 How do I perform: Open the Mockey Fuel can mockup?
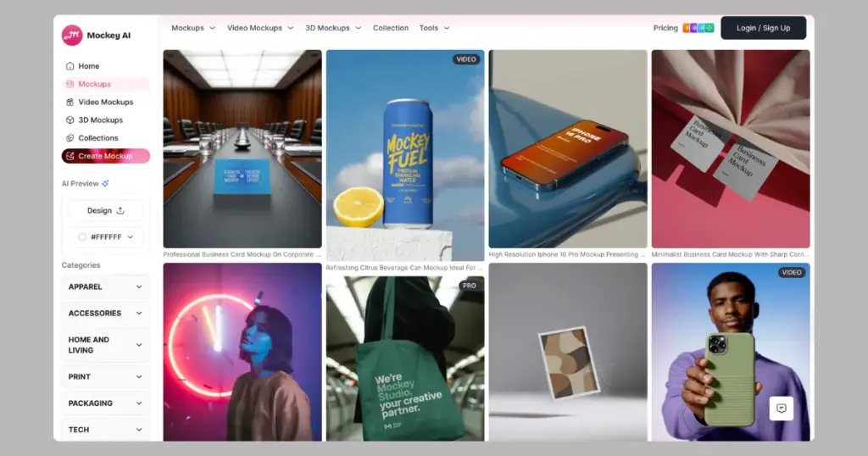pyautogui.click(x=404, y=155)
